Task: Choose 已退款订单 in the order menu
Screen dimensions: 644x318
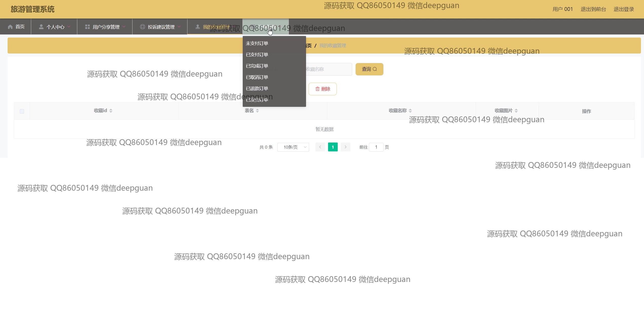Action: pos(257,89)
